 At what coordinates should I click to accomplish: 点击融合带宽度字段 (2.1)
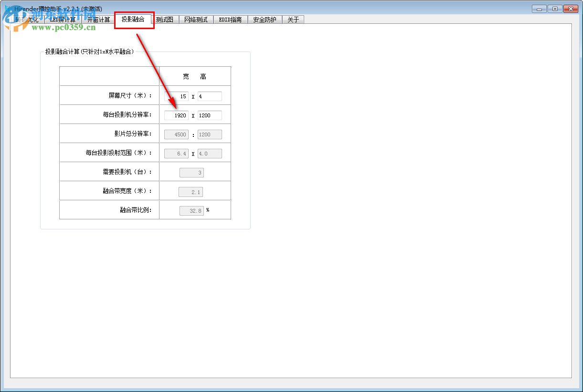(x=191, y=191)
